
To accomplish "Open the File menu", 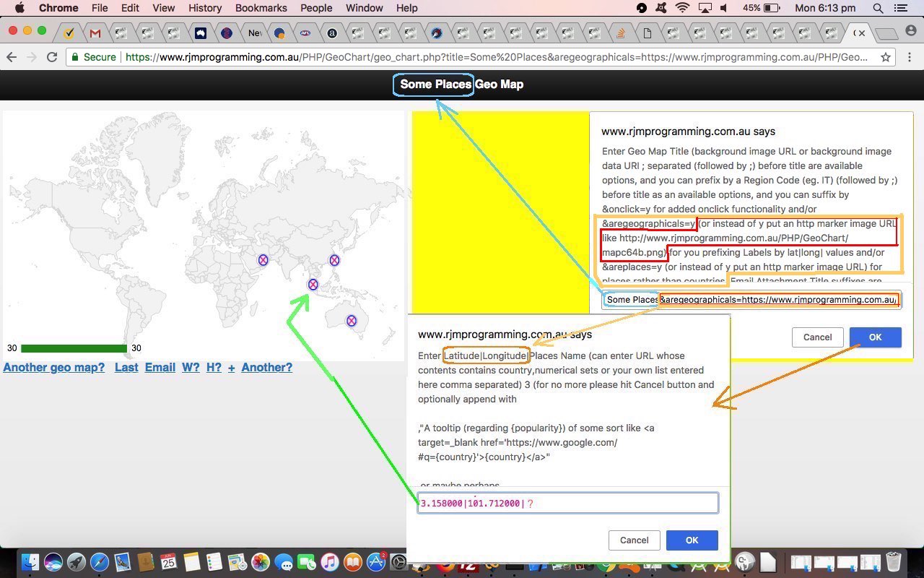I will point(100,8).
